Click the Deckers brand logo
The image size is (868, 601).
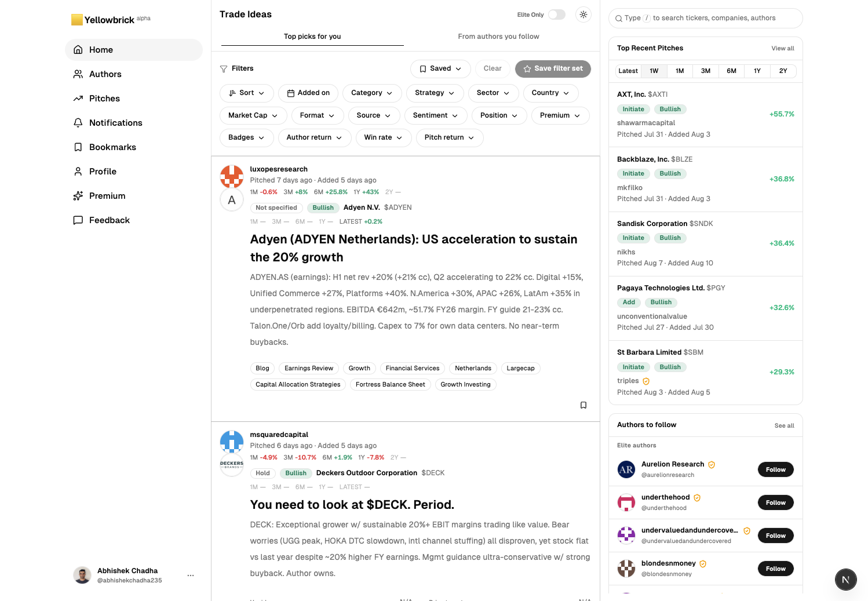(232, 465)
